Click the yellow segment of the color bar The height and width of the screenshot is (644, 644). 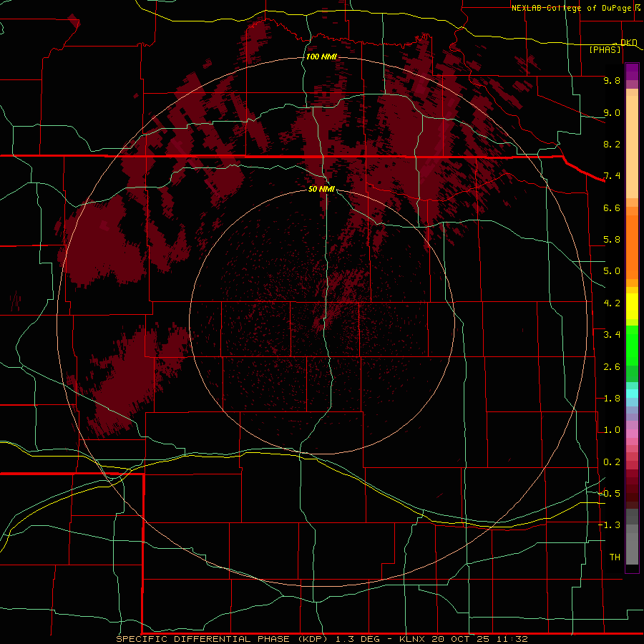point(632,306)
